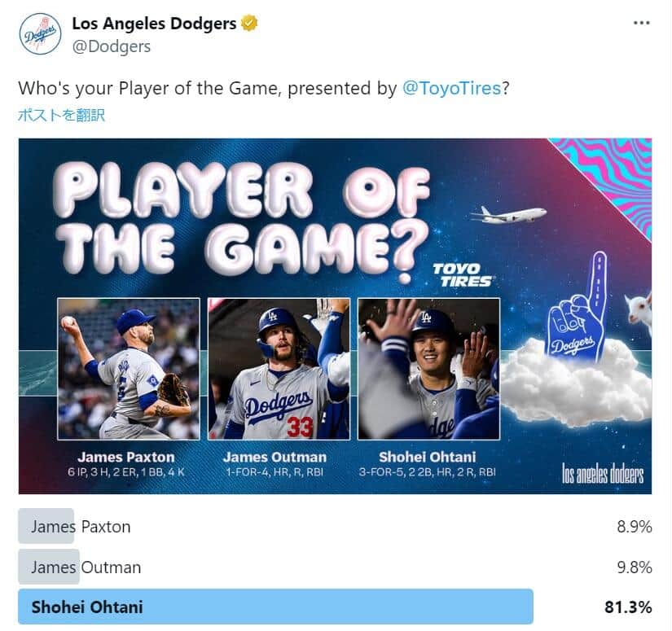Click the James Paxton pitching photo
Screen dimensions: 672x631
129,369
